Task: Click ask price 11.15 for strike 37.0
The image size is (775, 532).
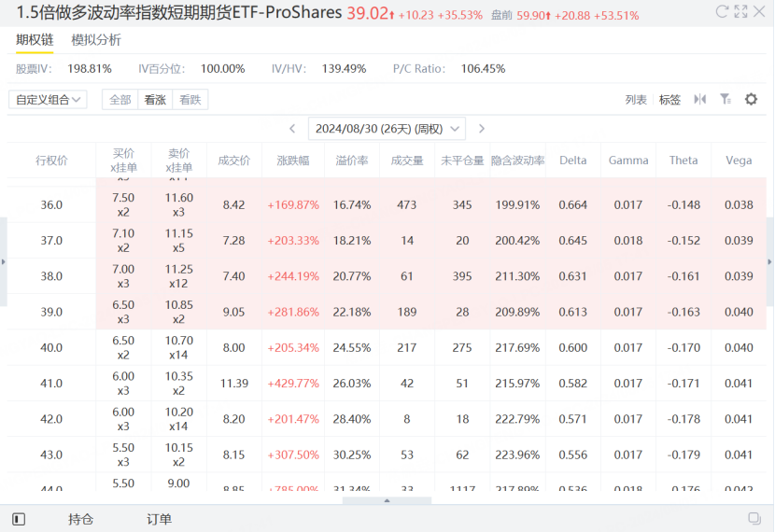Action: point(179,233)
